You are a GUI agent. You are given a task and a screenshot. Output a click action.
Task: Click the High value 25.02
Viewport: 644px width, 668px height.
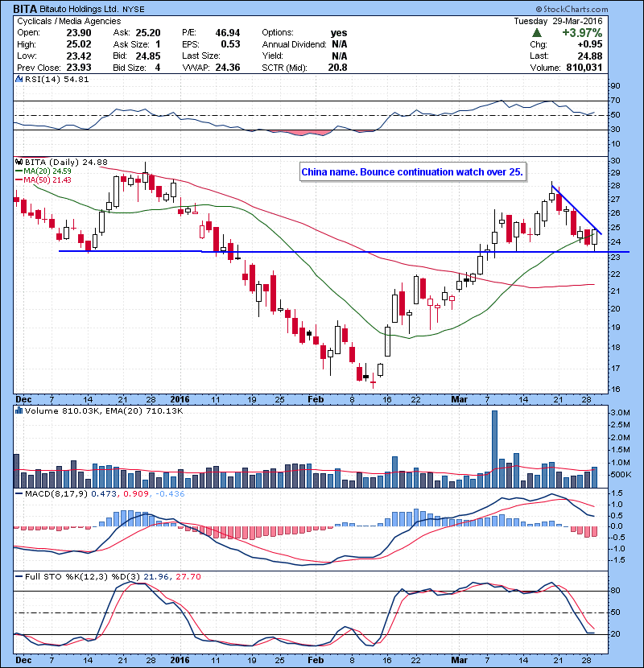point(79,44)
